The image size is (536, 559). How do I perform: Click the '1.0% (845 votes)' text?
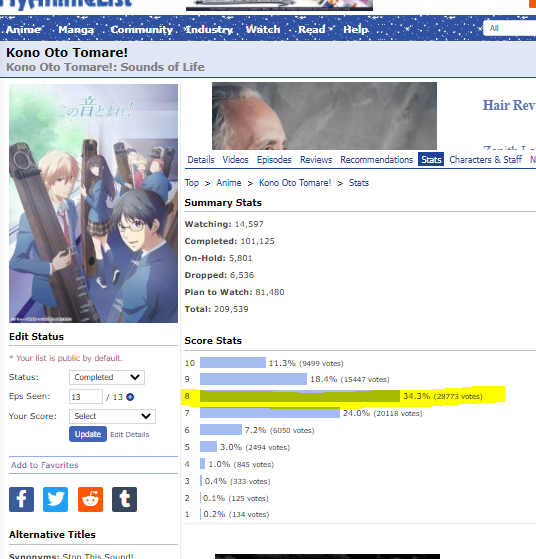(x=241, y=464)
